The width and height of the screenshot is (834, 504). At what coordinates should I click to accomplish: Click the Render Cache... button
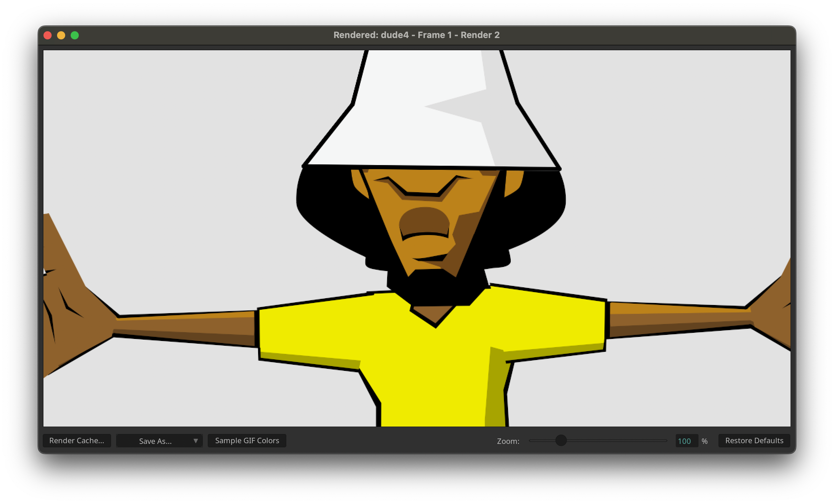(77, 440)
